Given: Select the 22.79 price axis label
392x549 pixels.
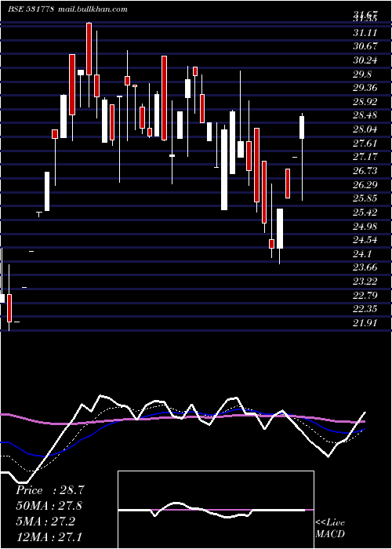Looking at the screenshot, I should click(365, 296).
